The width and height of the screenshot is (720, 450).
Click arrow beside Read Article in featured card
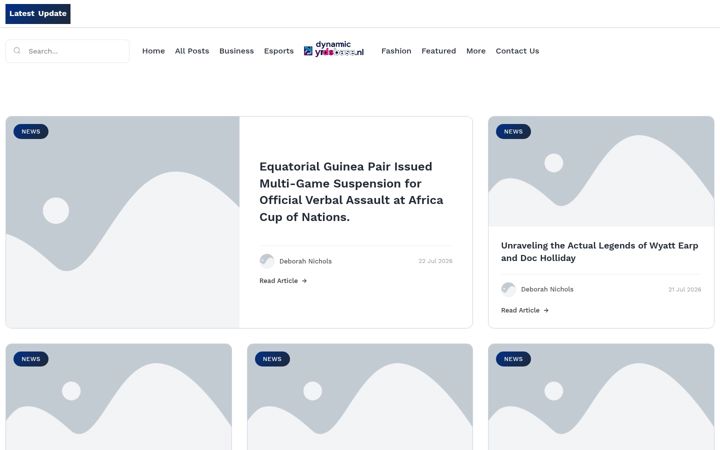pyautogui.click(x=304, y=281)
